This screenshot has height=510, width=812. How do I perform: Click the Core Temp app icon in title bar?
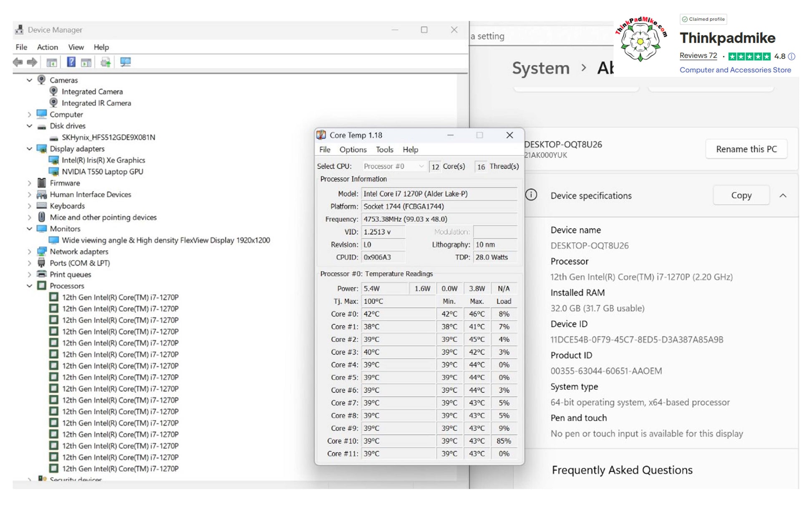pyautogui.click(x=321, y=135)
